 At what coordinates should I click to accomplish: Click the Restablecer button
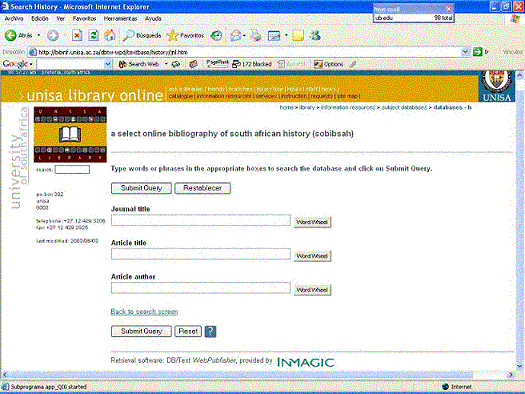(x=203, y=188)
